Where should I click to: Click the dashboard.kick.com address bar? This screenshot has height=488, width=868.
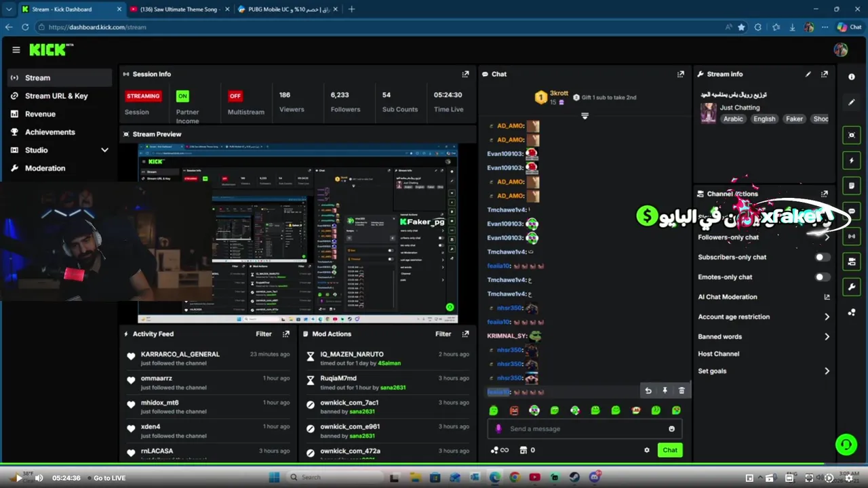tap(380, 27)
